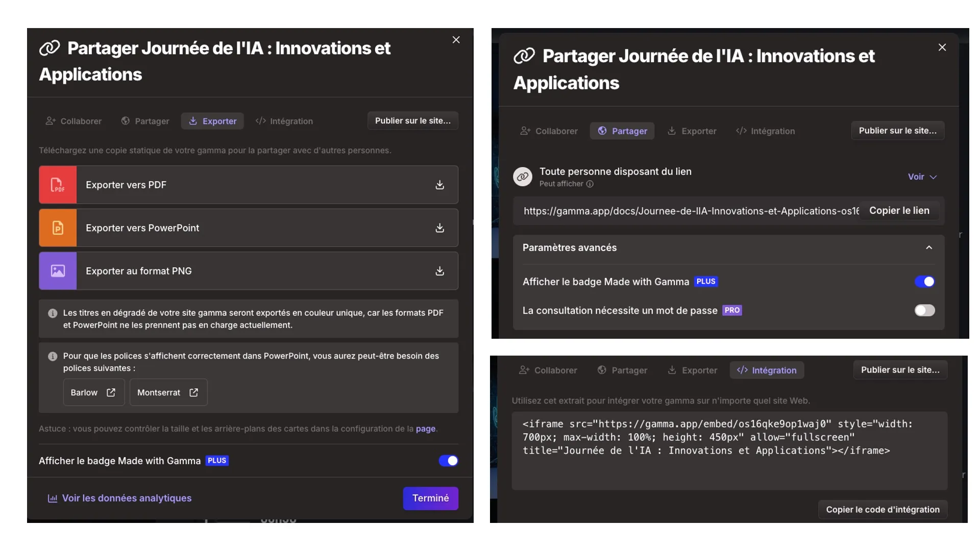The width and height of the screenshot is (980, 551).
Task: Toggle Made with Gamma badge in export panel
Action: click(448, 461)
